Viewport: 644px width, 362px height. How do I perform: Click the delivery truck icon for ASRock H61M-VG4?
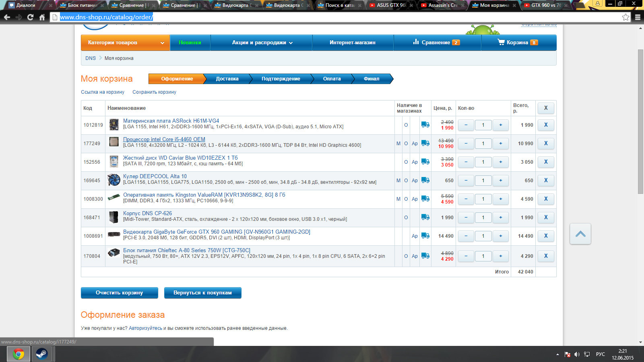pos(425,125)
